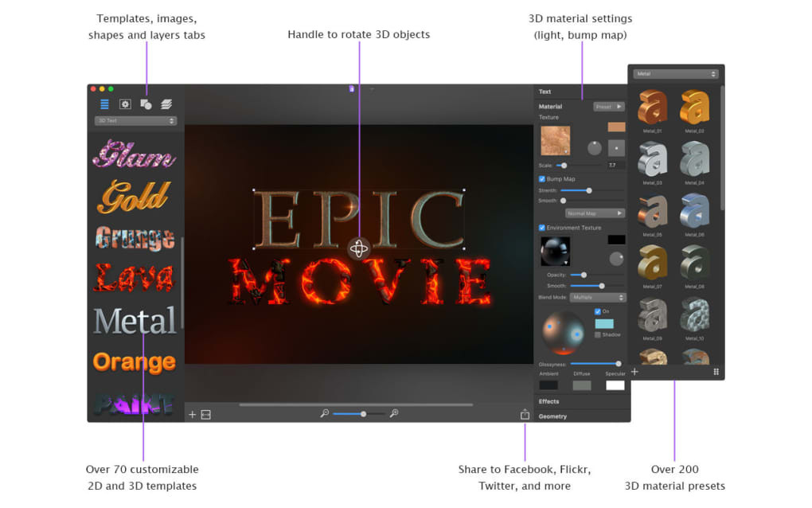This screenshot has height=508, width=812.
Task: Open the 3D Text category dropdown
Action: [135, 121]
